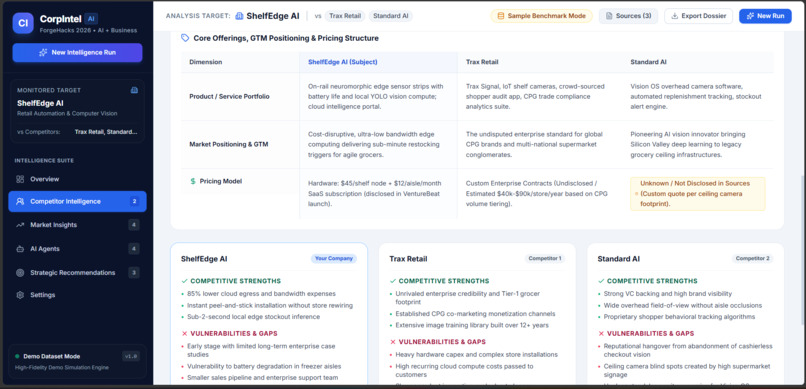The height and width of the screenshot is (389, 806).
Task: Click 'Strong VC backing and high brand visibility'
Action: [668, 294]
